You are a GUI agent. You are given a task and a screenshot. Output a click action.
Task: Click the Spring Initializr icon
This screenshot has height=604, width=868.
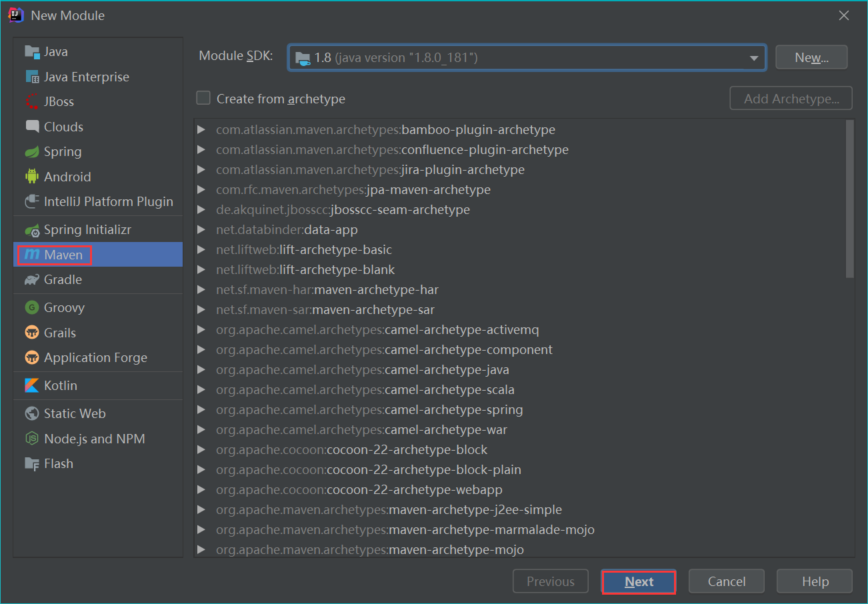(32, 230)
